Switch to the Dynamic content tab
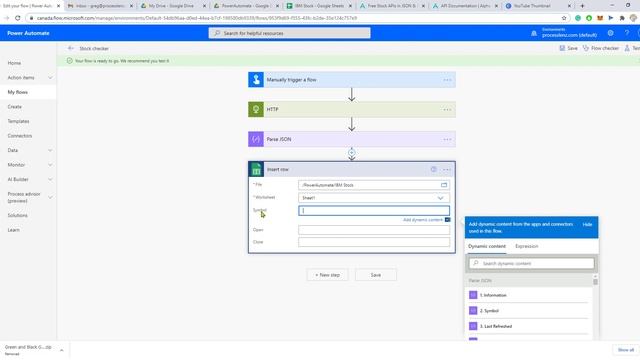The width and height of the screenshot is (640, 360). pos(487,246)
